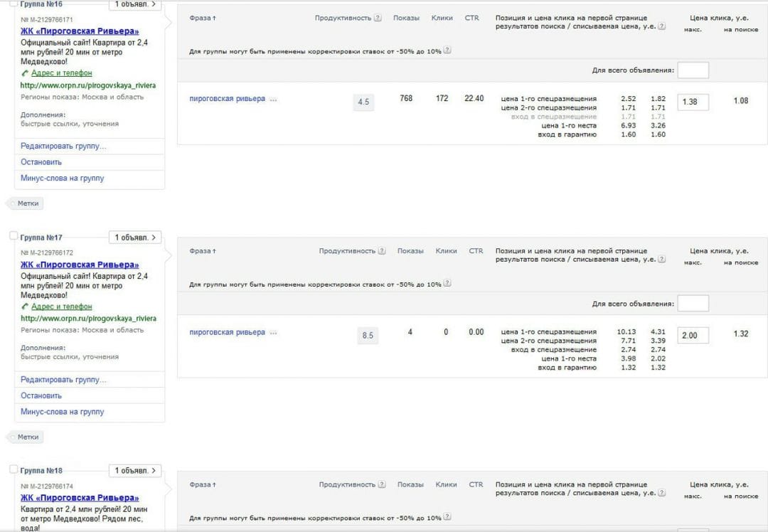
Task: Tick the checkbox for Группа №16
Action: click(x=14, y=3)
